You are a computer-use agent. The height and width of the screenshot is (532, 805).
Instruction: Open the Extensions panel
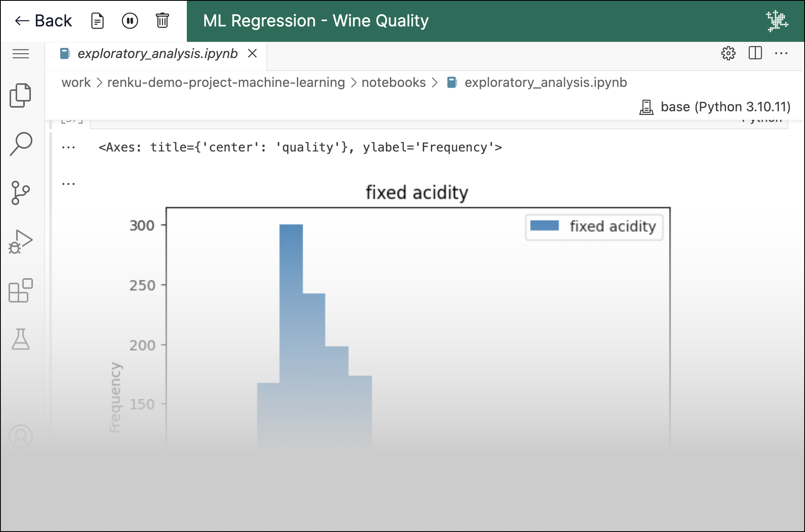point(21,290)
